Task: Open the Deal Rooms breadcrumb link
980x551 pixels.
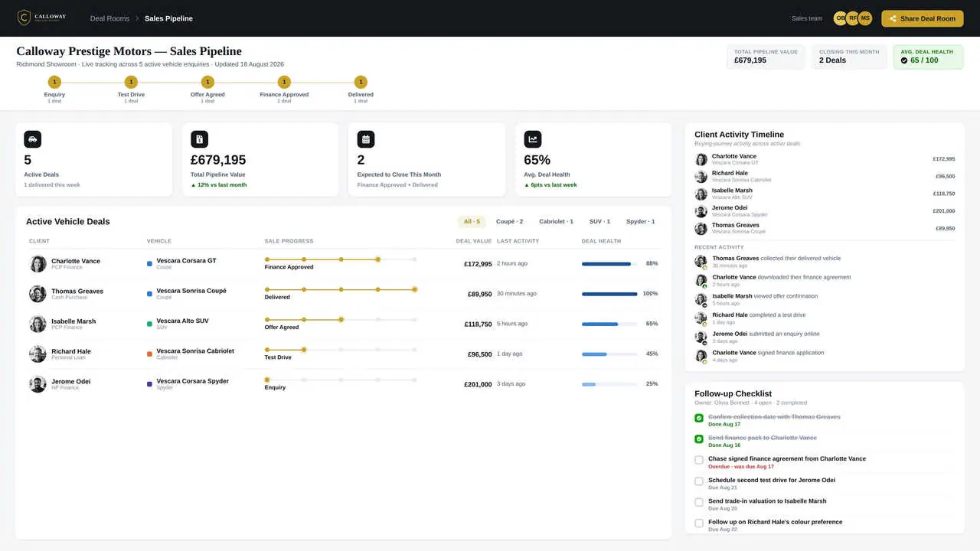Action: pyautogui.click(x=109, y=18)
